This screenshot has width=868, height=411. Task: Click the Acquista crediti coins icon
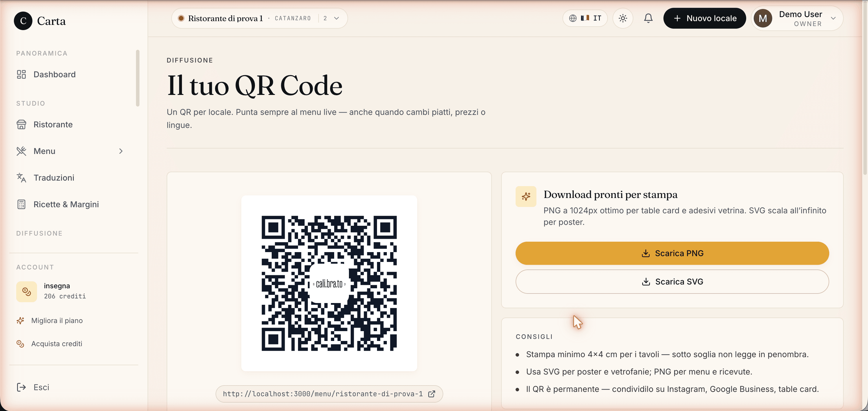[x=20, y=344]
